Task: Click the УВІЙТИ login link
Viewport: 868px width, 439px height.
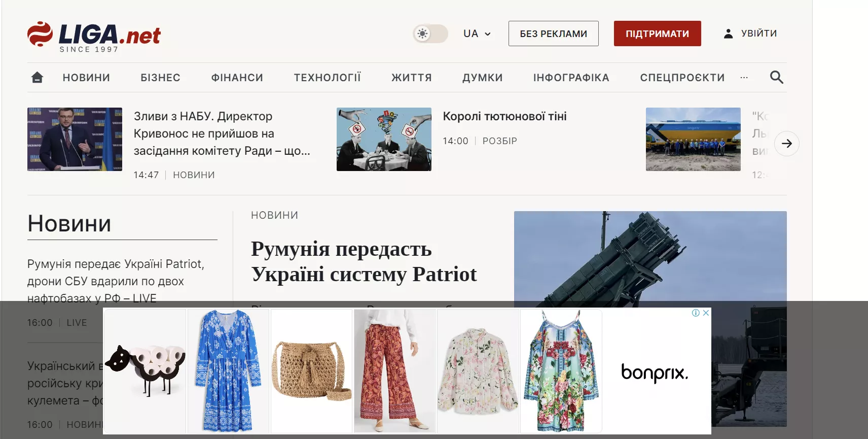Action: tap(758, 33)
